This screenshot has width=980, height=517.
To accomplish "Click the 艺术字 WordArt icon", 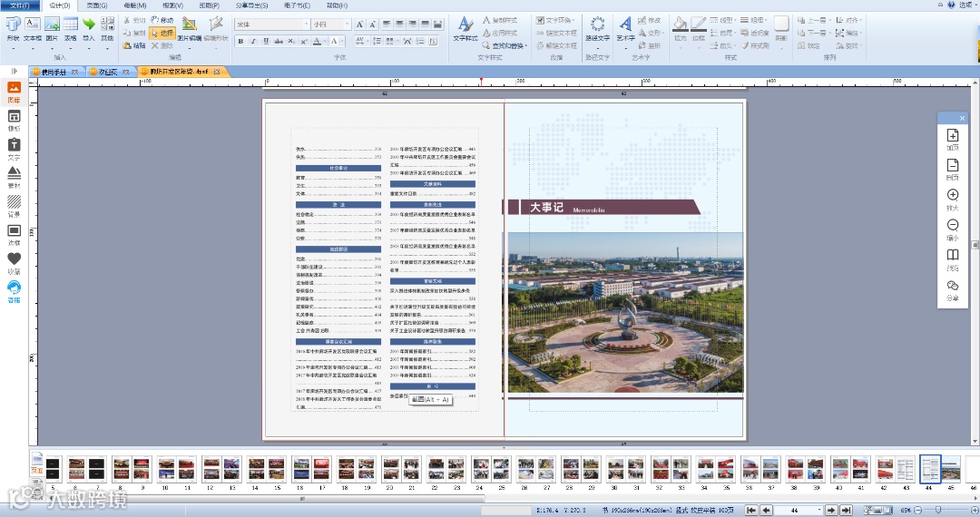I will pyautogui.click(x=625, y=29).
